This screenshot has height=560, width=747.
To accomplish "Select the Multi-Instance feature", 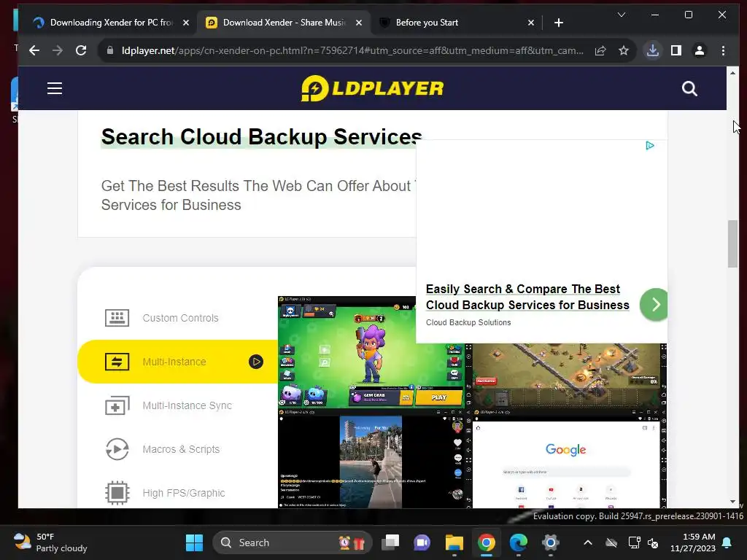I will [178, 362].
